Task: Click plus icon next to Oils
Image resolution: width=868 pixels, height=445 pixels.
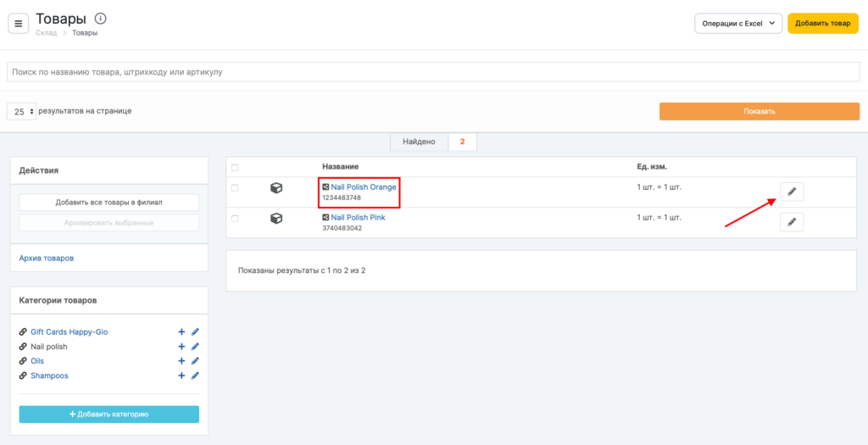Action: pyautogui.click(x=181, y=361)
